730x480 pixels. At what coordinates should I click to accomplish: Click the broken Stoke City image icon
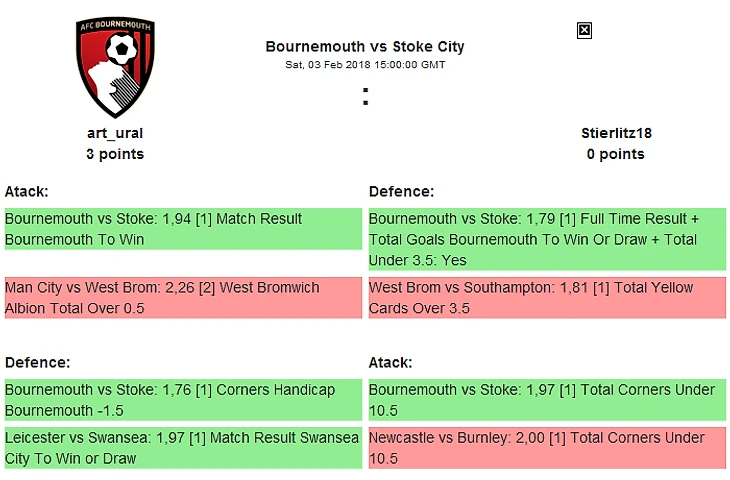[x=585, y=31]
